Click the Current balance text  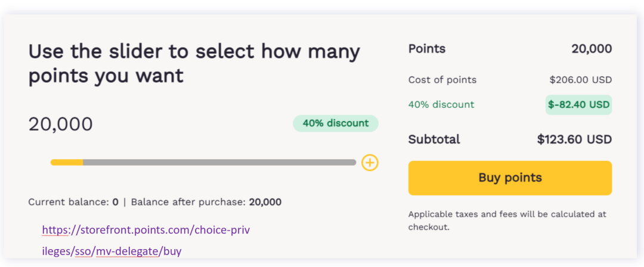tap(73, 202)
